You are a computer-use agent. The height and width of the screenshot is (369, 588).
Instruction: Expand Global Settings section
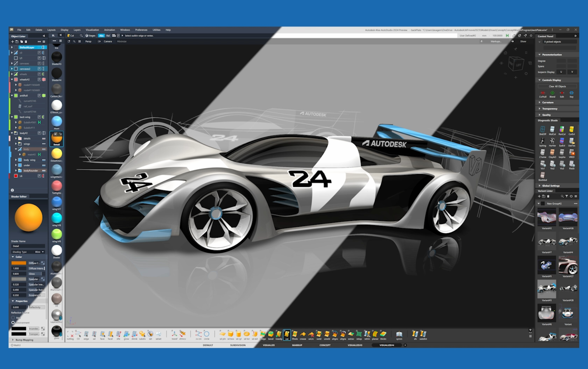(540, 186)
